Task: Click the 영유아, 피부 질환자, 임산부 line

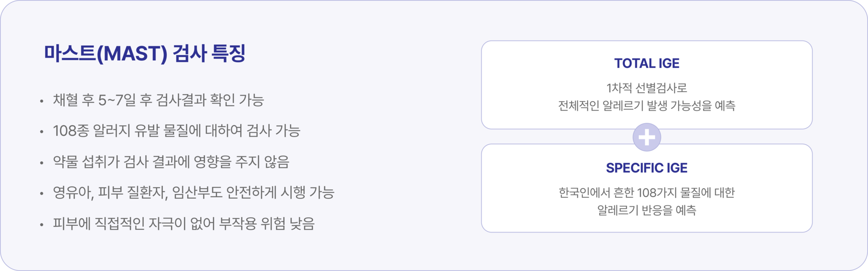Action: [x=193, y=192]
